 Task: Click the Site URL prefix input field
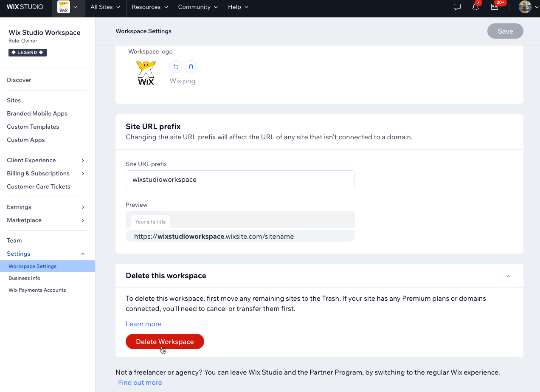[240, 179]
